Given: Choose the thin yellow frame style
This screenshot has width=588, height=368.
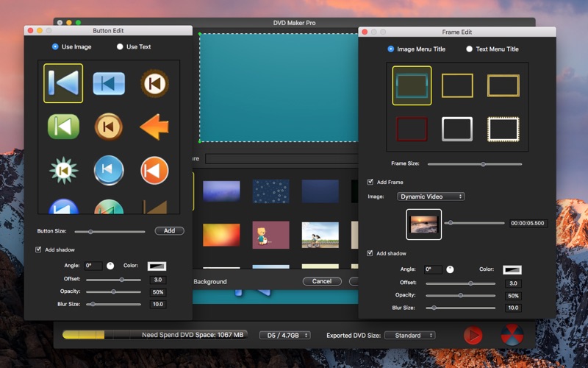Looking at the screenshot, I should 457,85.
